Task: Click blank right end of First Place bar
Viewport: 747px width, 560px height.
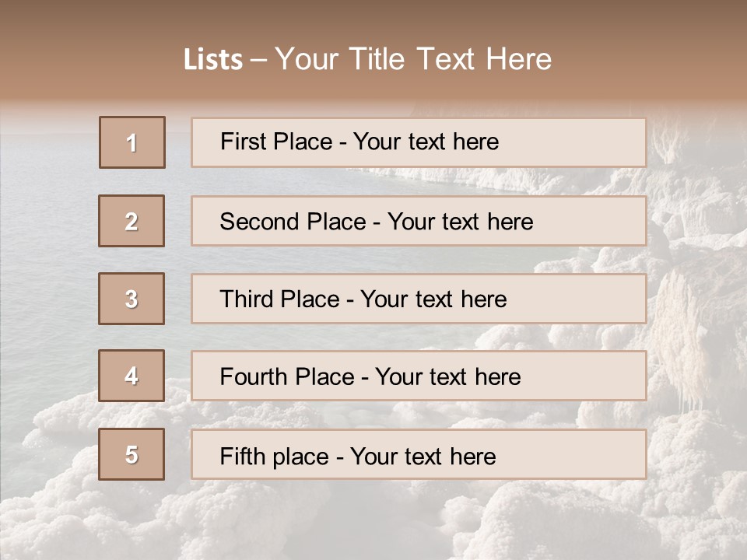Action: (591, 142)
